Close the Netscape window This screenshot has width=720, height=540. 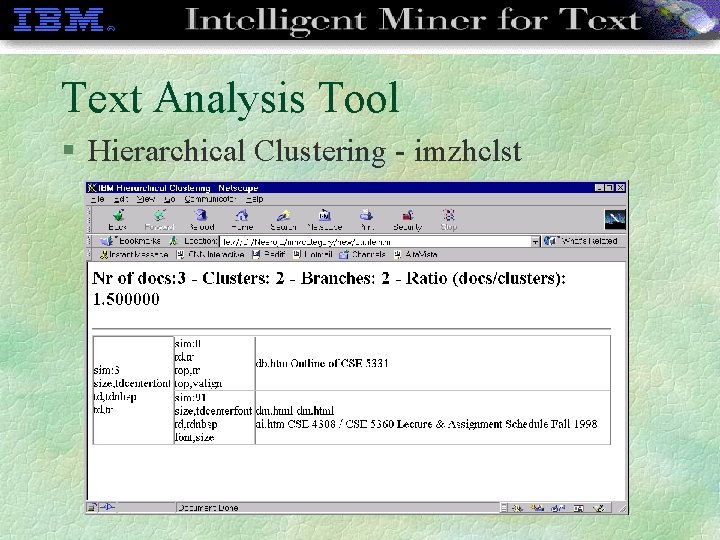click(620, 188)
